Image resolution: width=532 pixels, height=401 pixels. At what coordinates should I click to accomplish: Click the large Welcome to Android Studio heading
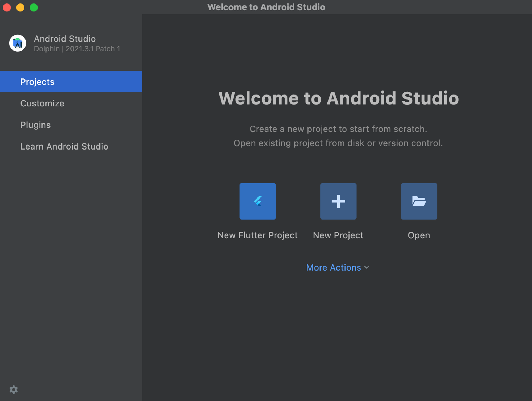tap(338, 98)
